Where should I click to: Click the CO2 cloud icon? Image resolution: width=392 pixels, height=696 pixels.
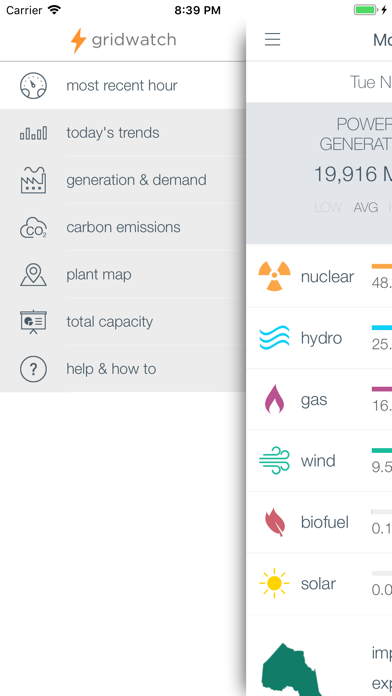[x=33, y=228]
